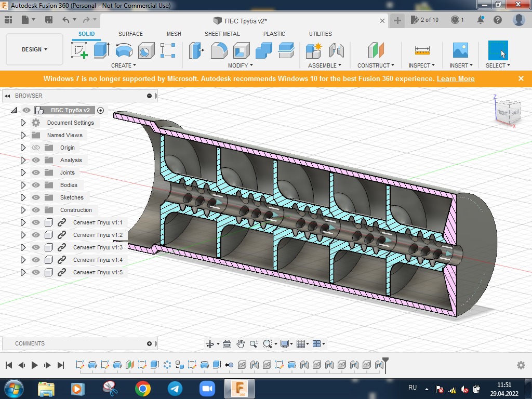Screen dimensions: 532x399
Task: Click the Press Pull modify icon
Action: click(x=196, y=50)
